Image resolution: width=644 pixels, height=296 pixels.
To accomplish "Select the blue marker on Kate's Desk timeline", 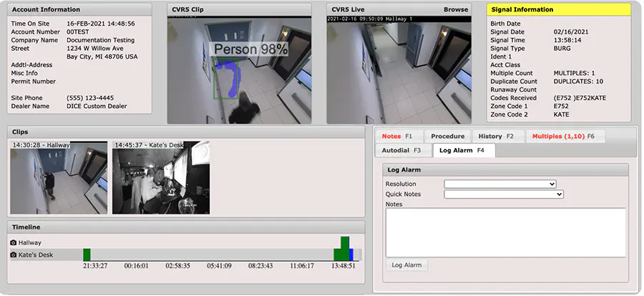I will pyautogui.click(x=351, y=255).
